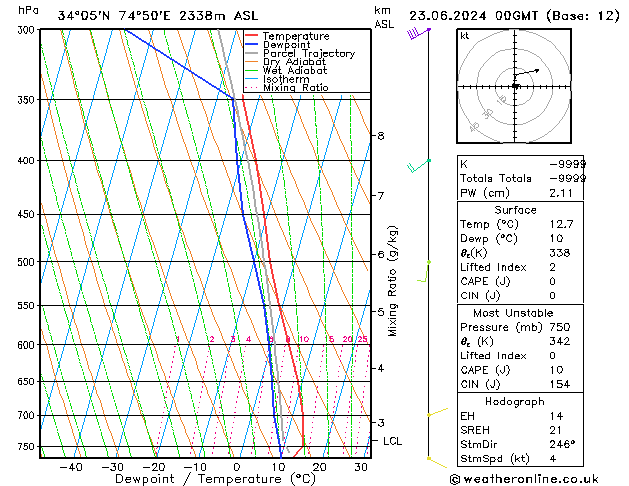Click the Most Unstable CAPE value 10
629x486 pixels.
(556, 370)
